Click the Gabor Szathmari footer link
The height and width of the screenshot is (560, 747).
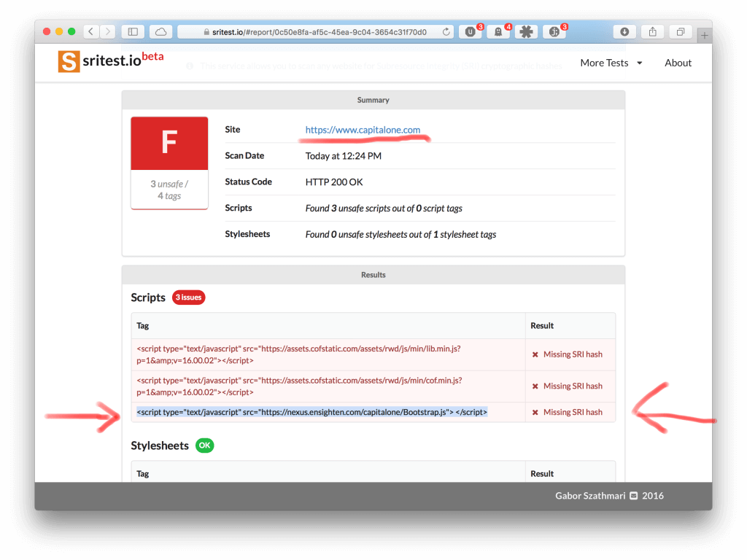(x=590, y=496)
